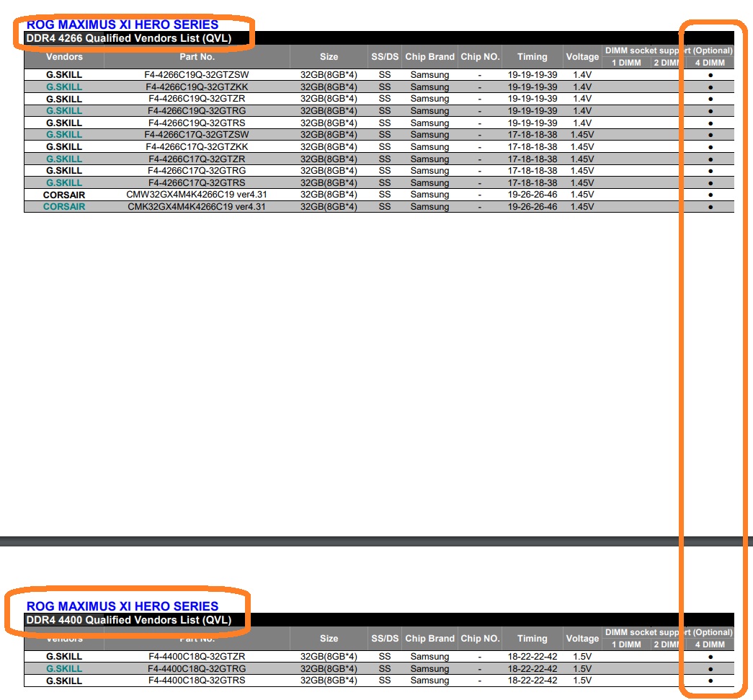Select CMK32GX4M4K4266C19 ver4.31 part number
The image size is (753, 700).
coord(197,207)
